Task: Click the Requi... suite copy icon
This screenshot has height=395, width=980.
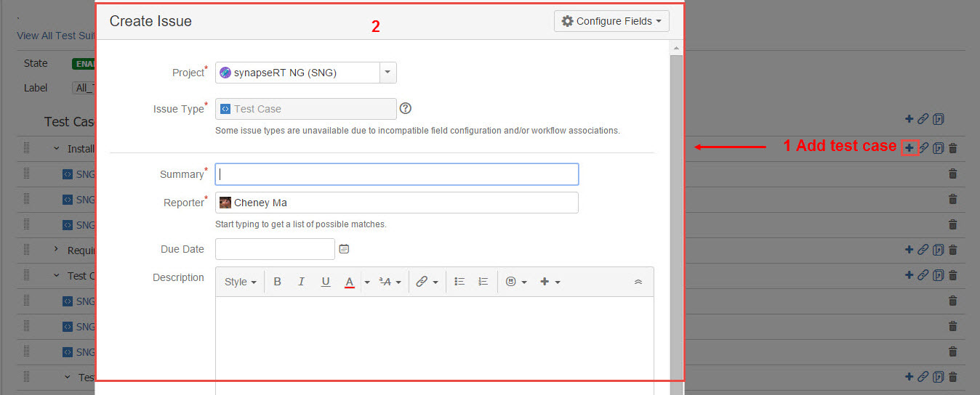Action: click(x=939, y=250)
